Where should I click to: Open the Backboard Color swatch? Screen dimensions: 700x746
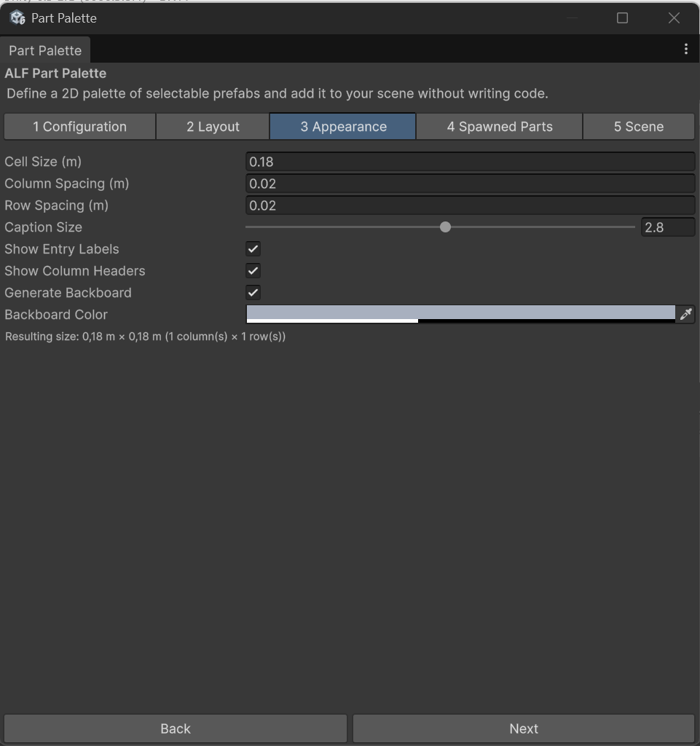click(x=461, y=315)
